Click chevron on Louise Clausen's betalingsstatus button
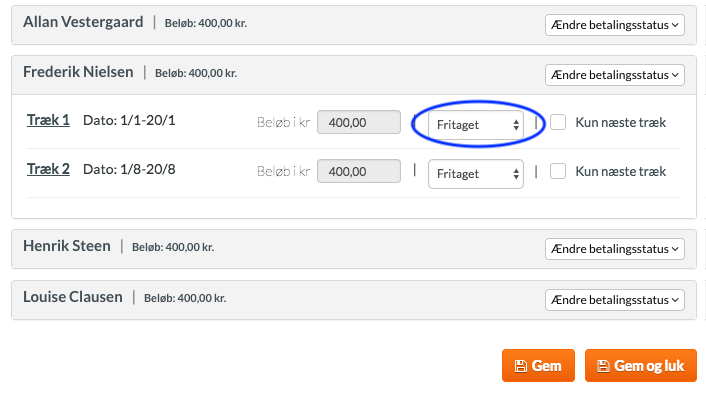The height and width of the screenshot is (394, 706). click(x=675, y=300)
